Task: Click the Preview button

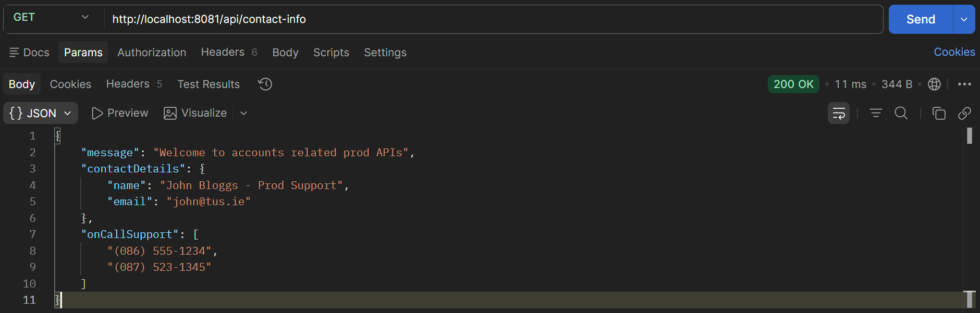Action: coord(120,113)
